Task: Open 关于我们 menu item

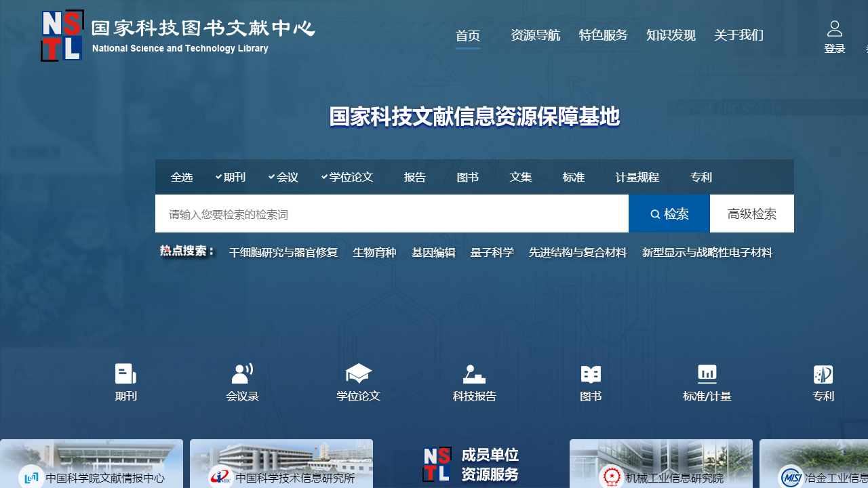Action: 739,35
